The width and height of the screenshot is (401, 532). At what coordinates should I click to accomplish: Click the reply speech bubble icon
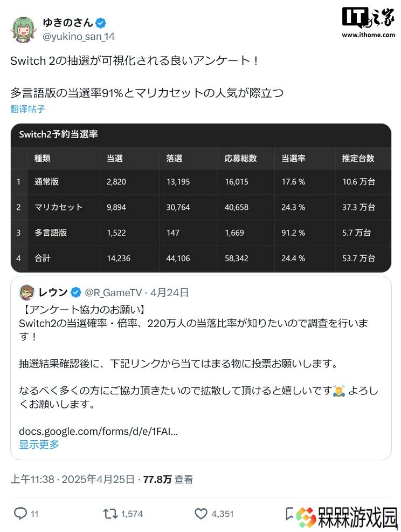pyautogui.click(x=20, y=513)
